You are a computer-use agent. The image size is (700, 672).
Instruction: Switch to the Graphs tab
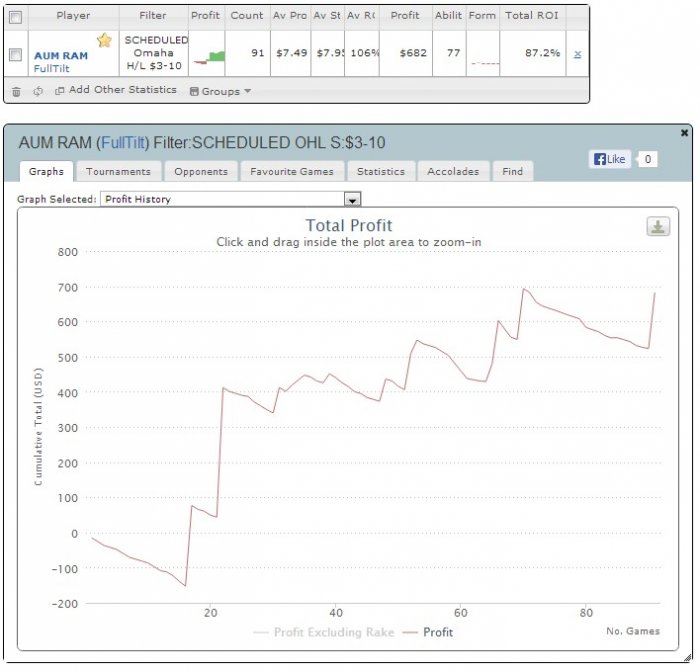tap(46, 171)
